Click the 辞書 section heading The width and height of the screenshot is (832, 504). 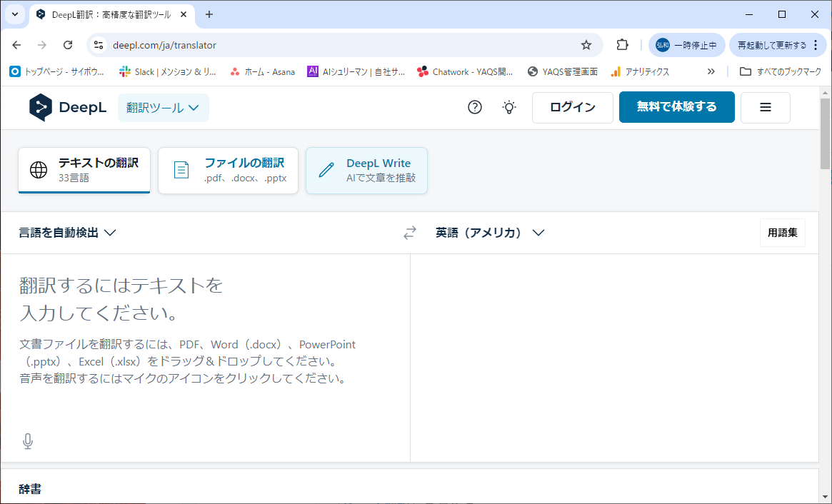30,488
